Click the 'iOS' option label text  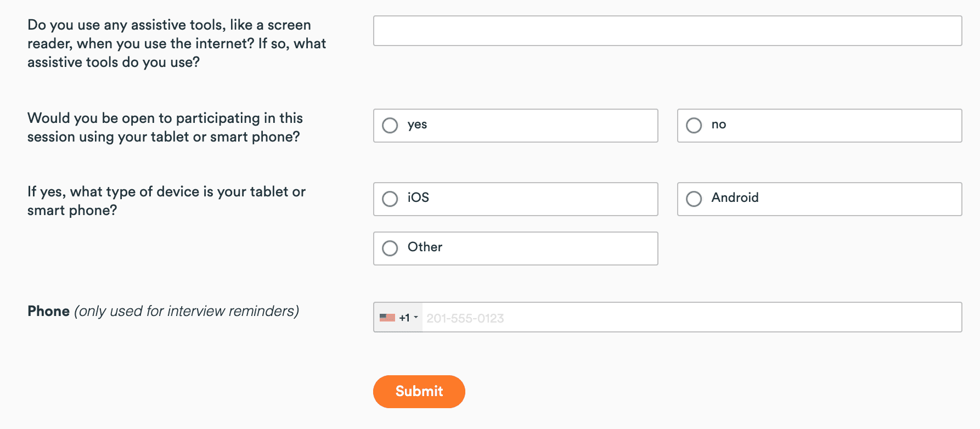418,197
